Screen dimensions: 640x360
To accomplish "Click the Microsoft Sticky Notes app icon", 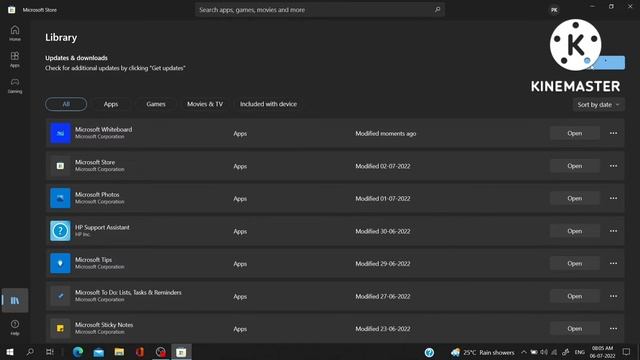I will pos(60,328).
